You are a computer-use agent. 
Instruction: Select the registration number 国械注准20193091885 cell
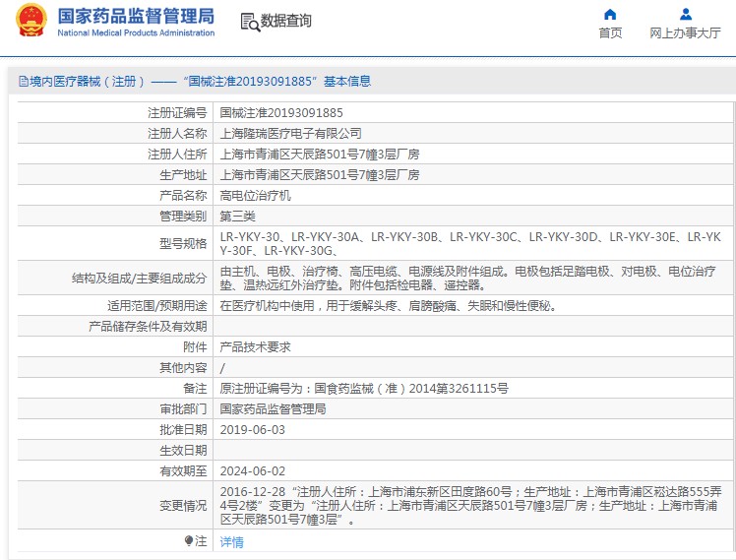coord(281,112)
